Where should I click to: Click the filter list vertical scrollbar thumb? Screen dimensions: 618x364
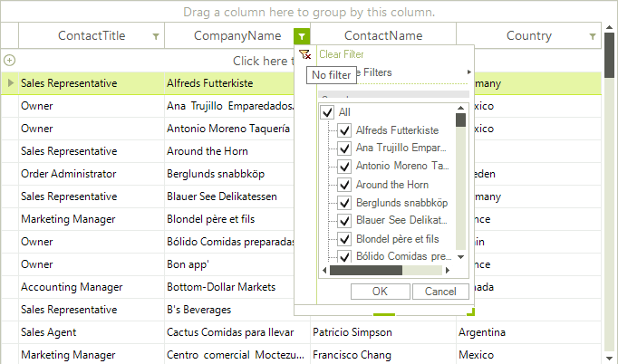coord(460,120)
